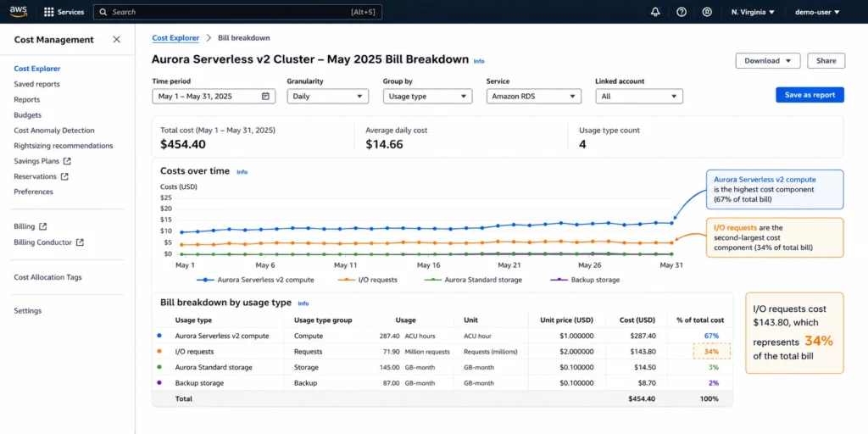Click the Info link beside Costs over time
This screenshot has height=434, width=868.
pyautogui.click(x=242, y=172)
